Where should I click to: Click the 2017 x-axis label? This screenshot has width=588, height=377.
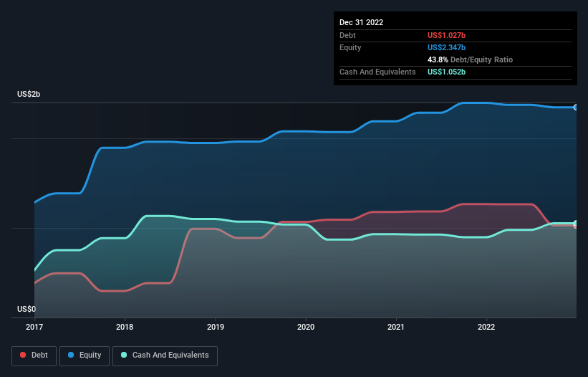34,327
